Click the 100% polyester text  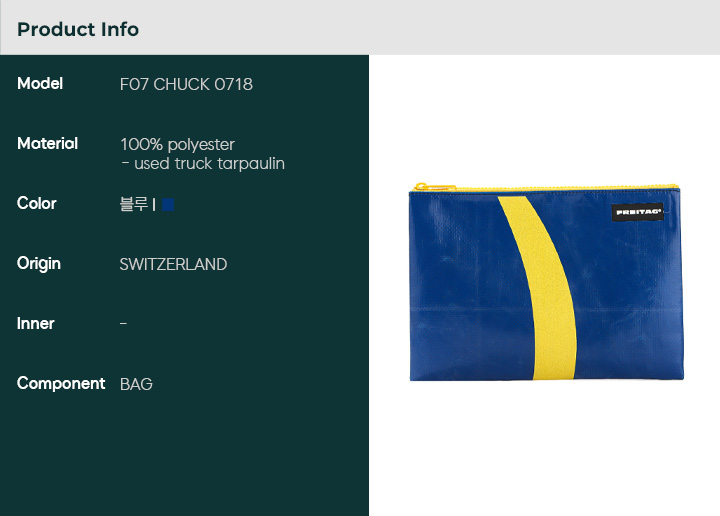(177, 145)
